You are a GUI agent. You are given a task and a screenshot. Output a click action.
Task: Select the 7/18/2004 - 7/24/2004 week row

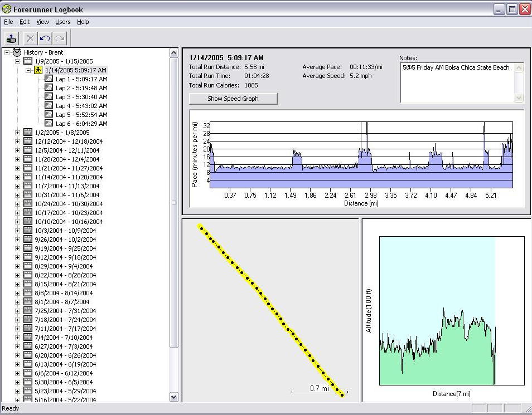pos(65,320)
